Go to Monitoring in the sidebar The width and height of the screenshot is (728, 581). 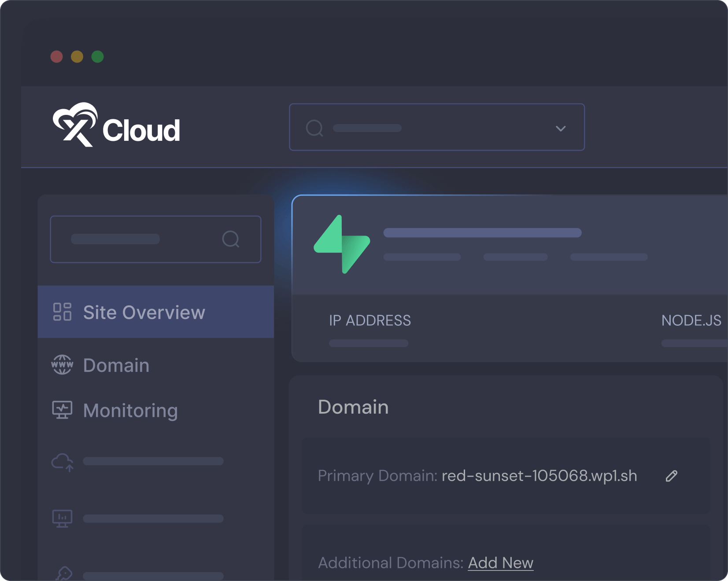click(130, 411)
